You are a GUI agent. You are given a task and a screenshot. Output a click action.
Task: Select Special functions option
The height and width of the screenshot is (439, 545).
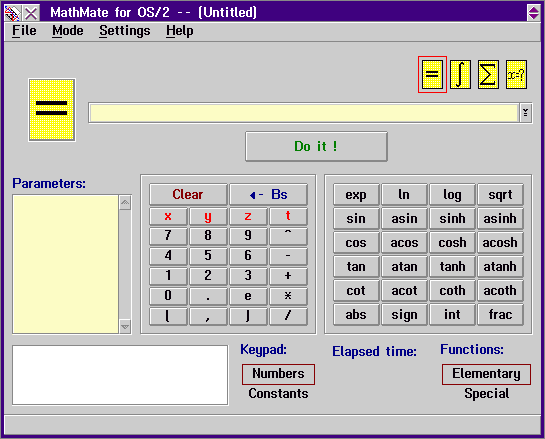coord(486,393)
